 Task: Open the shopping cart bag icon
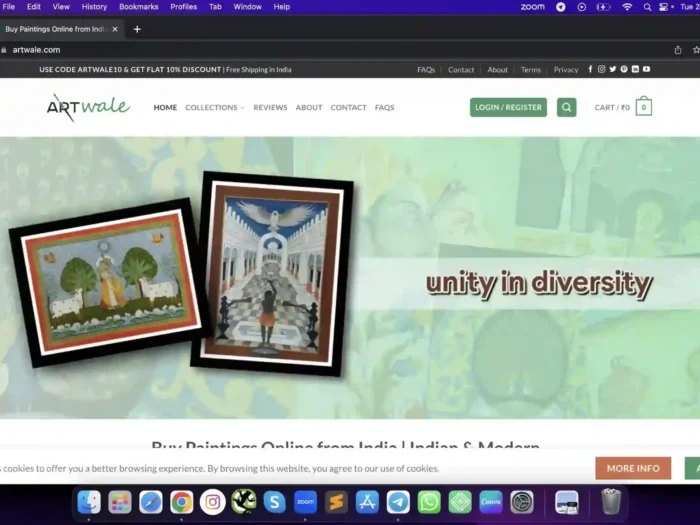coord(644,106)
